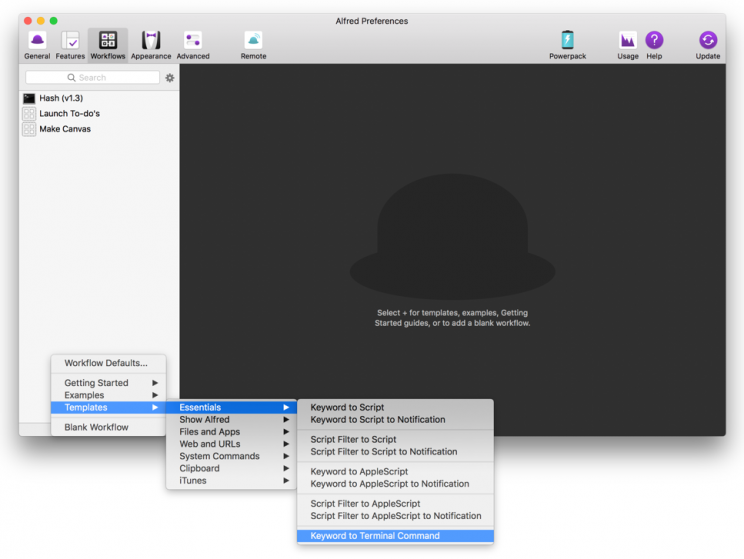Open the Powerpack battery icon
This screenshot has height=559, width=744.
[x=567, y=40]
